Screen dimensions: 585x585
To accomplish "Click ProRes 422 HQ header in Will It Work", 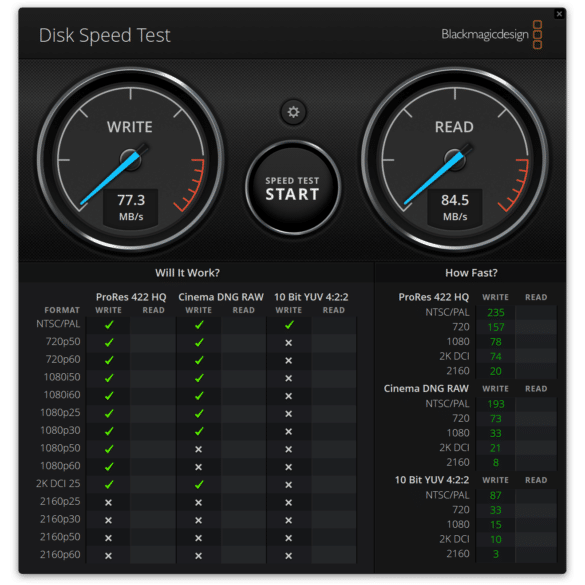I will tap(131, 297).
